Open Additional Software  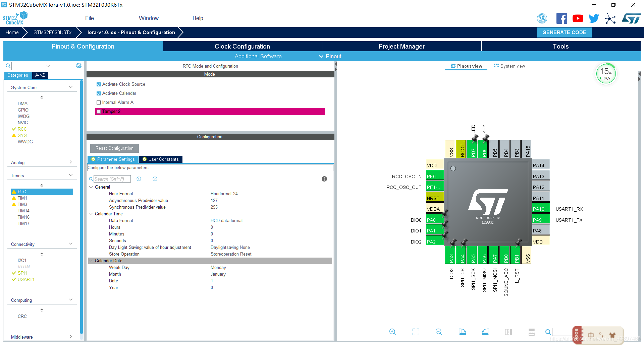(258, 56)
